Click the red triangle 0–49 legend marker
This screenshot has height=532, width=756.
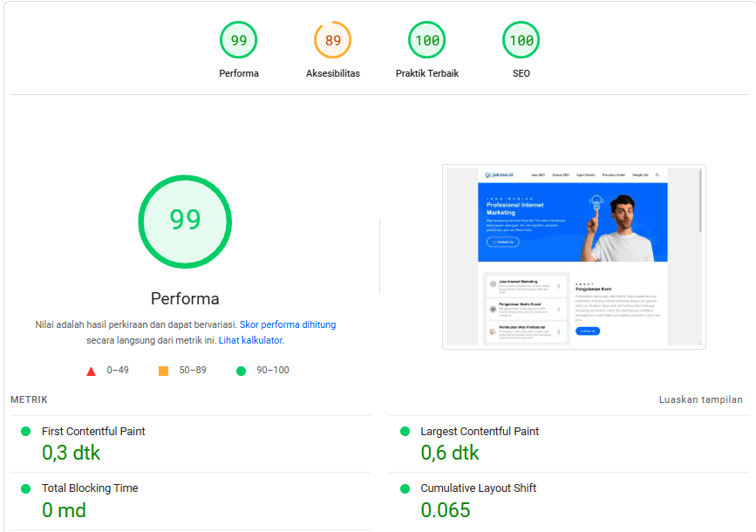pyautogui.click(x=91, y=371)
